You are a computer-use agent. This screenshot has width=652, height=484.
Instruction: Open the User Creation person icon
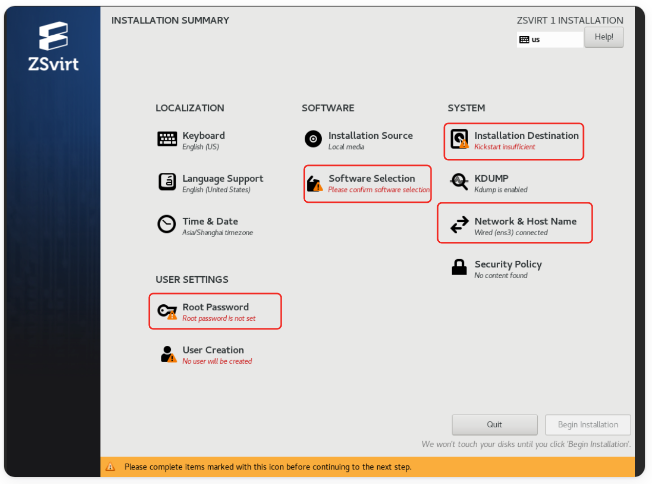[x=168, y=354]
